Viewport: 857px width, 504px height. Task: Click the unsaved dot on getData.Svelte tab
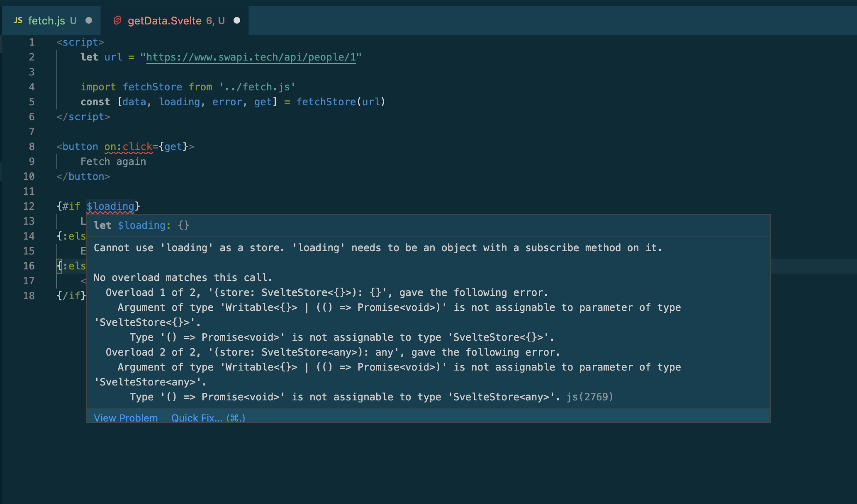pyautogui.click(x=237, y=20)
